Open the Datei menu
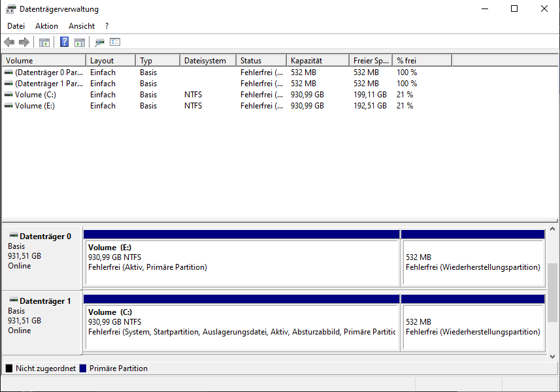 16,26
